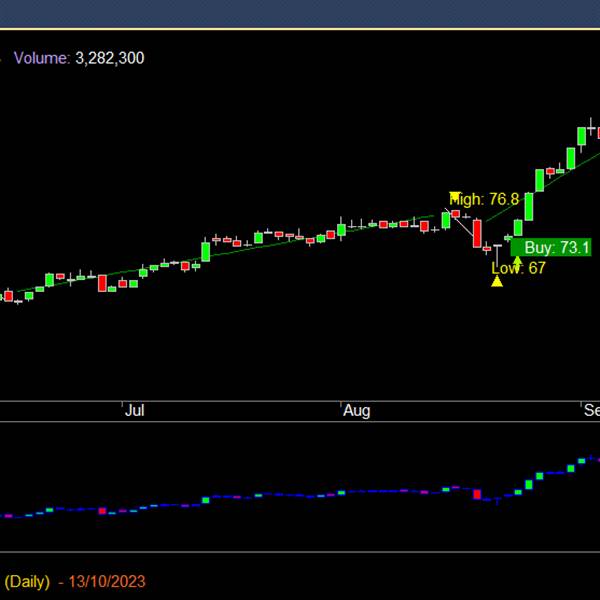Click the Jul label on time axis
600x600 pixels.
click(135, 411)
